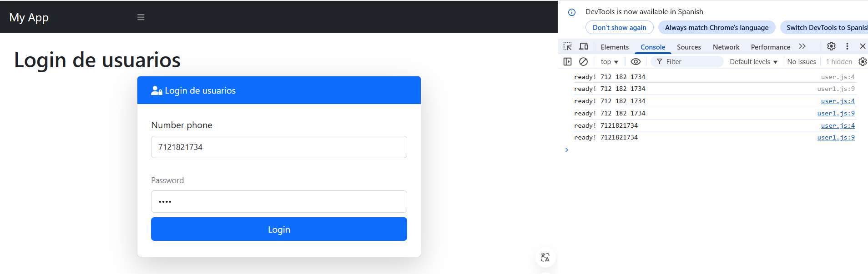Select the inspect element picker icon

point(567,46)
